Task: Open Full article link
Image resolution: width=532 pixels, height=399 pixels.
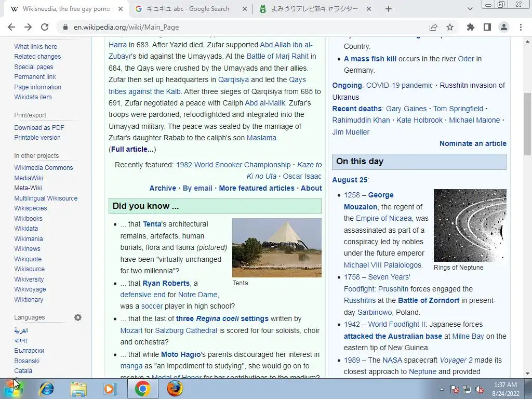Action: [x=132, y=149]
